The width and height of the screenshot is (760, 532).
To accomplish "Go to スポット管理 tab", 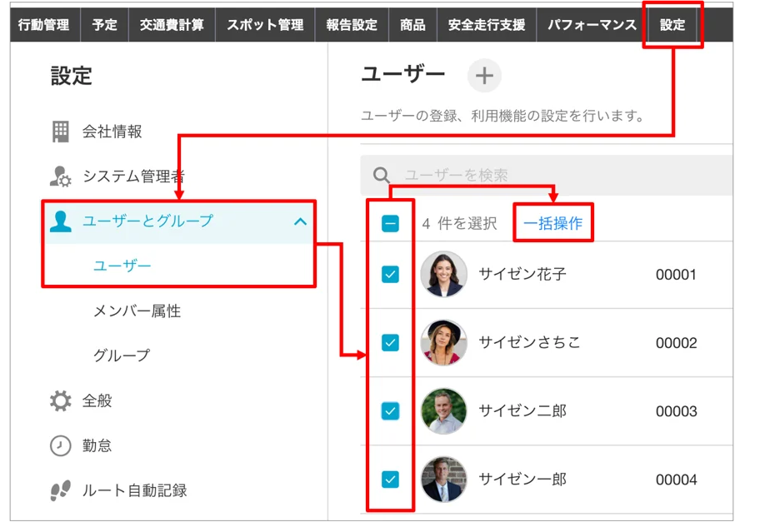I will pos(265,25).
